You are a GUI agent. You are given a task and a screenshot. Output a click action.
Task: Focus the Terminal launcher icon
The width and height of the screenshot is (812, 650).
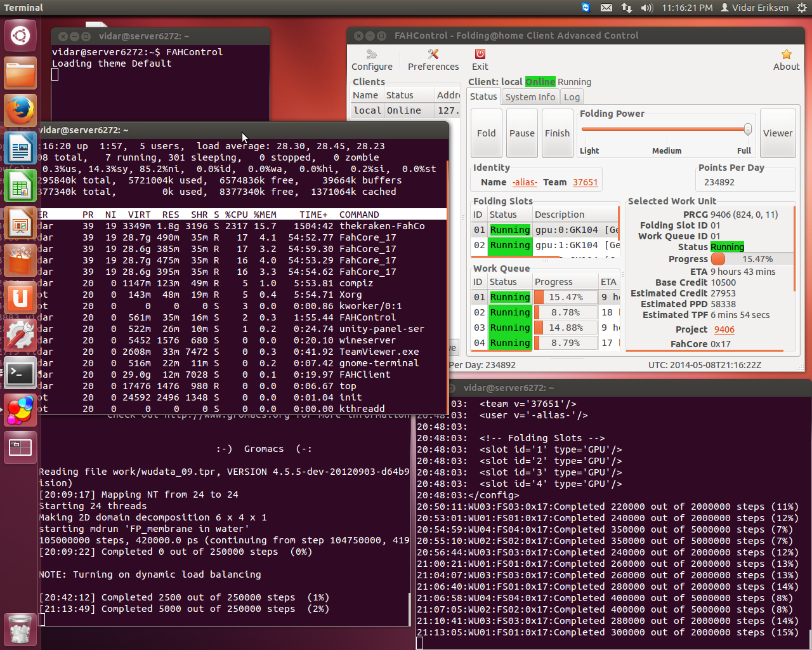click(20, 373)
